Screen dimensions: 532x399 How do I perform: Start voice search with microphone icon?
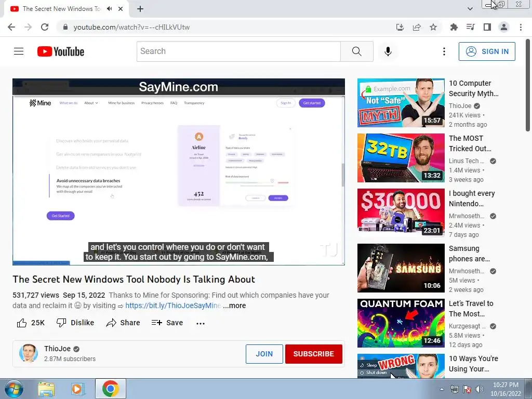point(388,51)
